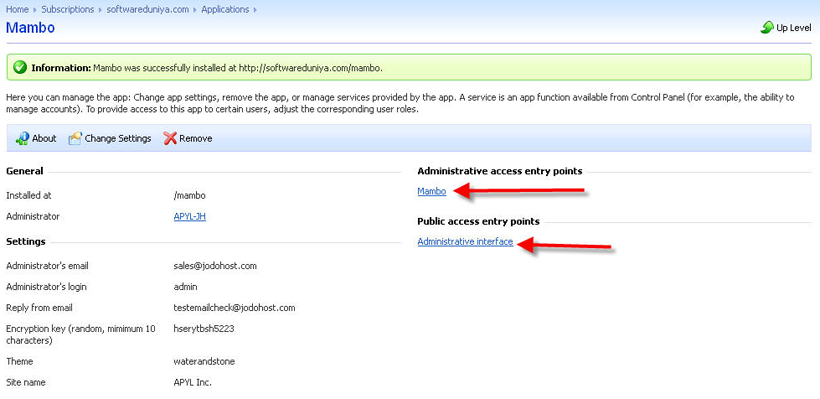This screenshot has height=399, width=820.
Task: Open the Change Settings toolbar label
Action: [118, 139]
